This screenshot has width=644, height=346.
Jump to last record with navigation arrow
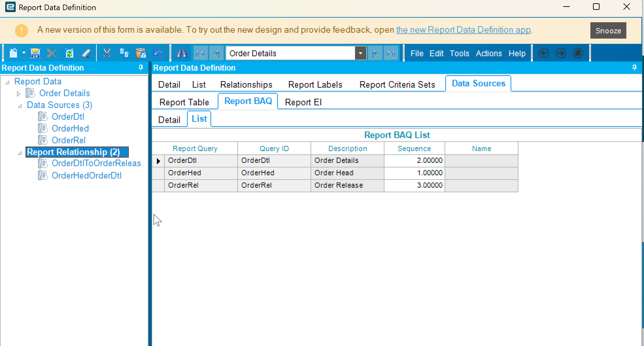click(x=391, y=53)
